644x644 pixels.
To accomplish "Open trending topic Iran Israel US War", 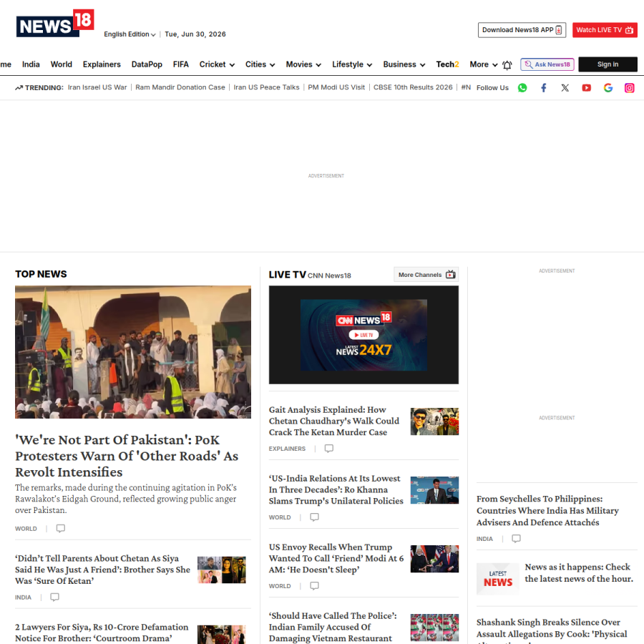I will tap(97, 87).
